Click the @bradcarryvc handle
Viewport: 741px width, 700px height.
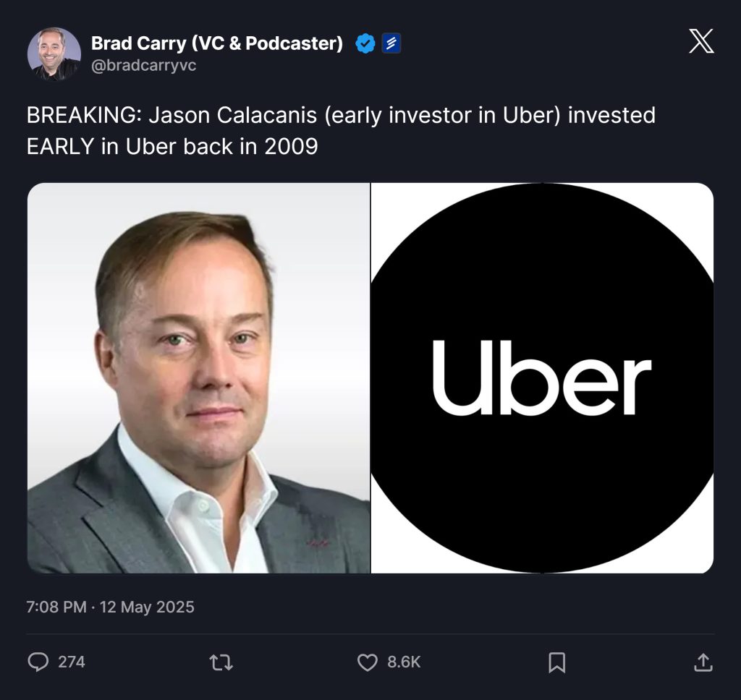click(x=143, y=66)
